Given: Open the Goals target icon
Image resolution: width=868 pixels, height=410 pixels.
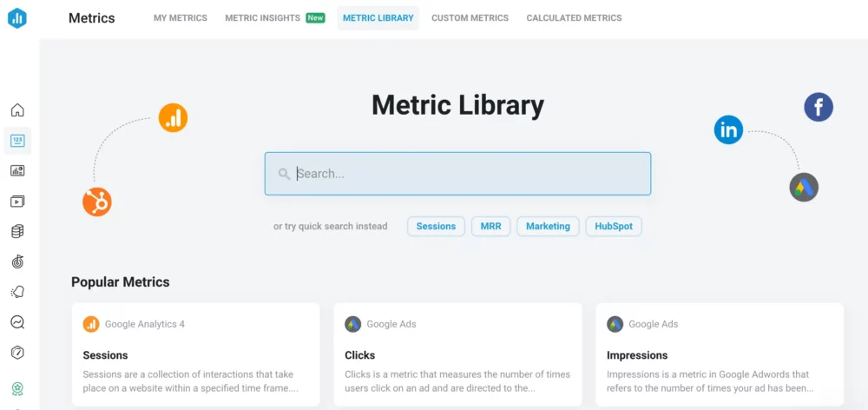Looking at the screenshot, I should point(17,261).
